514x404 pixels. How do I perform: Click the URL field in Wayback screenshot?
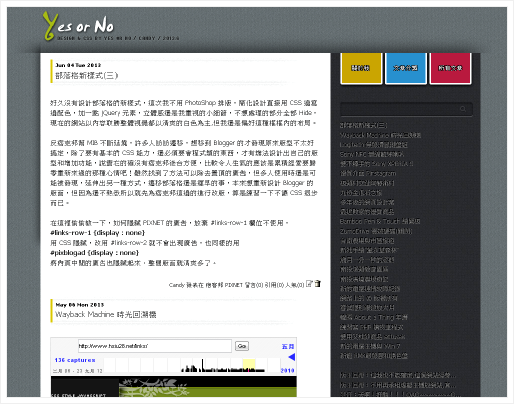pyautogui.click(x=155, y=346)
